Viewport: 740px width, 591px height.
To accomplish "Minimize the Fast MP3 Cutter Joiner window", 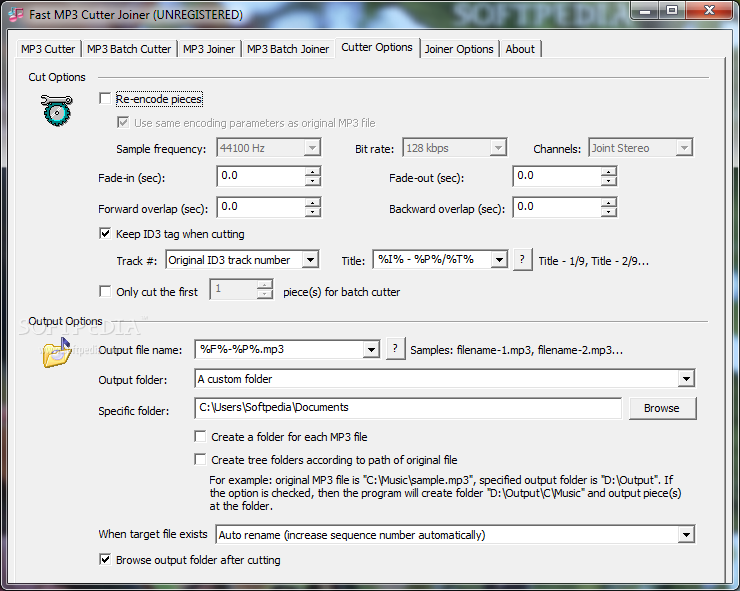I will 646,10.
